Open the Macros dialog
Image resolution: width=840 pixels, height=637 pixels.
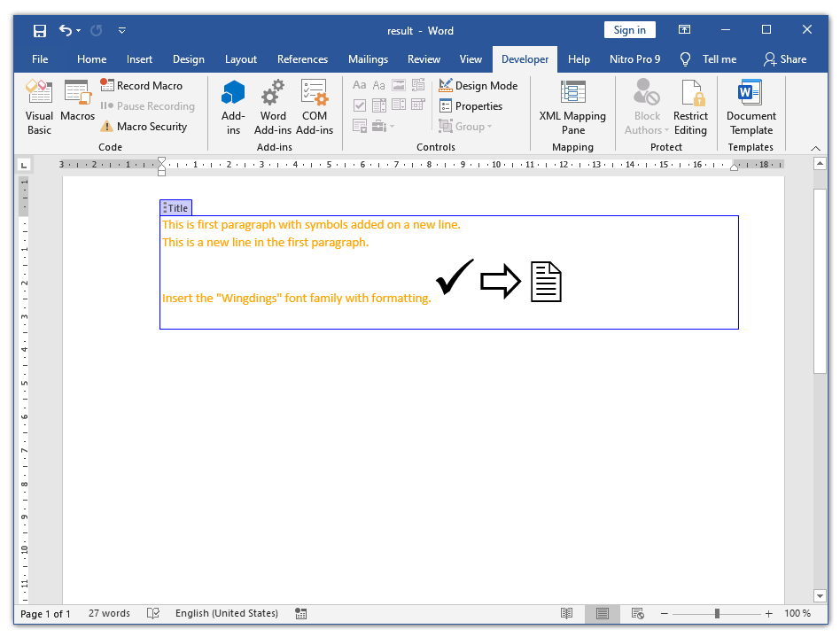tap(78, 105)
